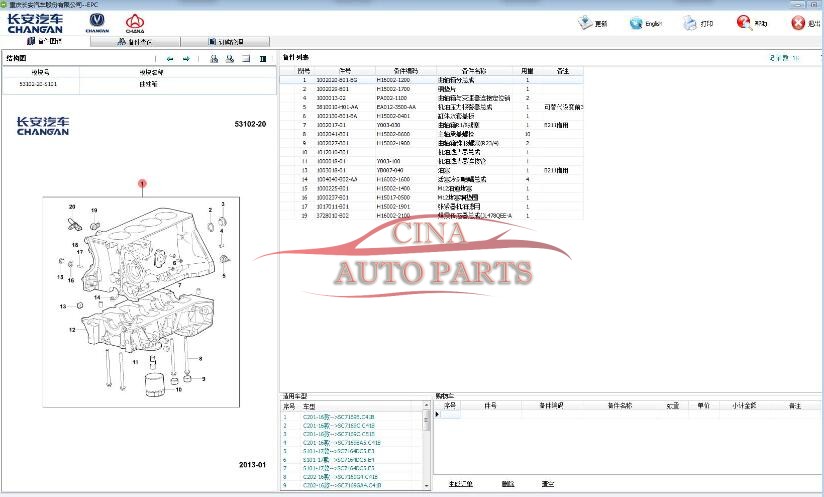Click the red Exit (退出) icon
This screenshot has height=497, width=824.
point(798,23)
